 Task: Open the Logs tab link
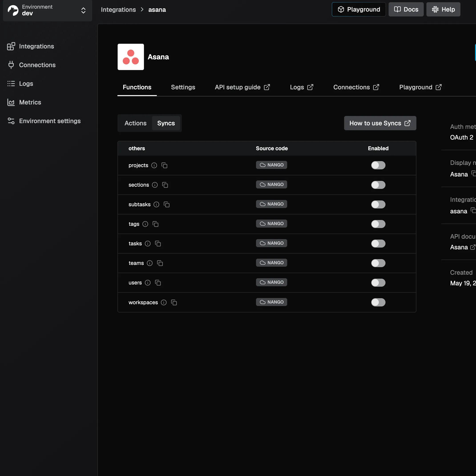tap(302, 87)
